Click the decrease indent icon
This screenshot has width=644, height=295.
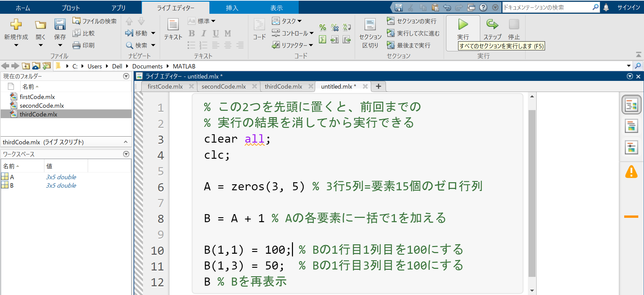pos(347,40)
